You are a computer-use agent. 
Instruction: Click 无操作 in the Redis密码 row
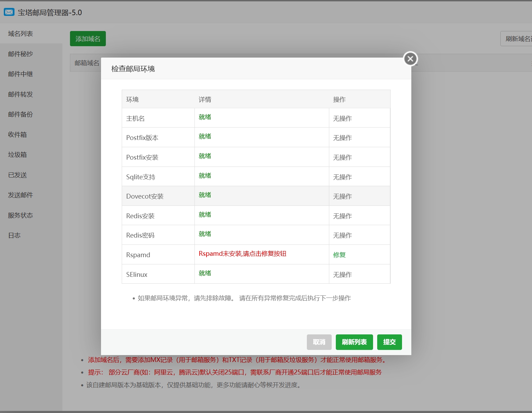click(x=342, y=235)
